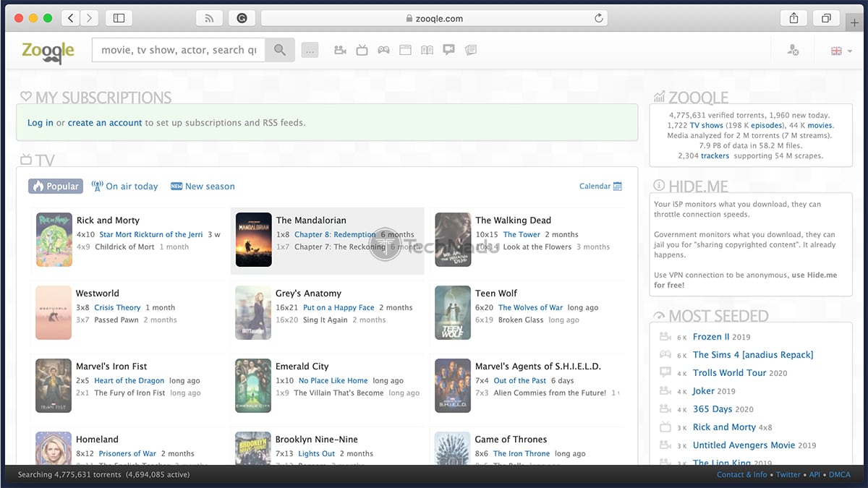Click create an account link
Viewport: 868px width, 488px height.
click(x=105, y=123)
